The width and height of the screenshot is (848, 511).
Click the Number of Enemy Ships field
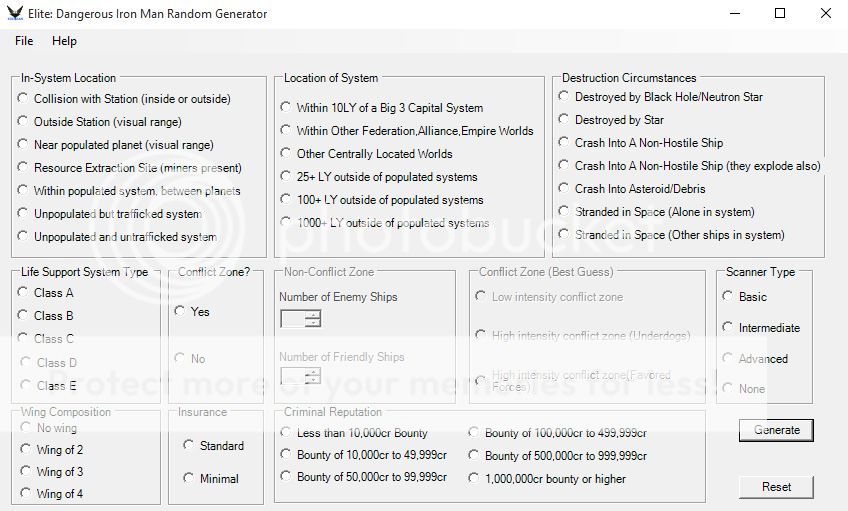click(x=293, y=318)
